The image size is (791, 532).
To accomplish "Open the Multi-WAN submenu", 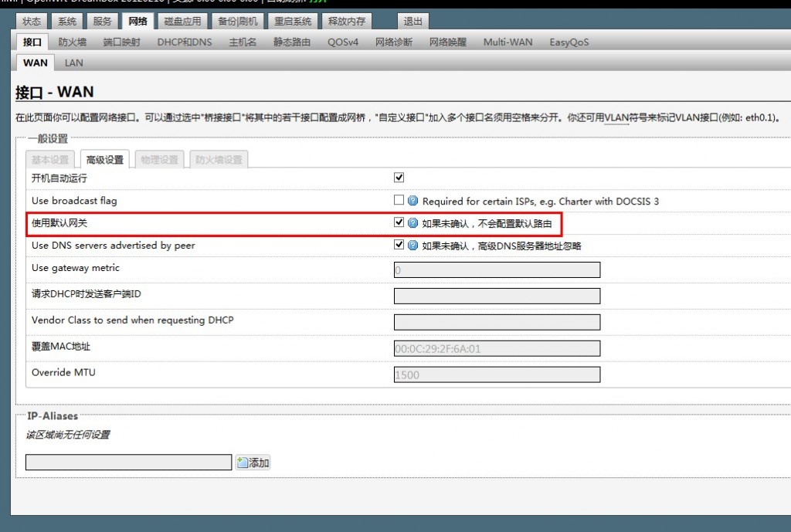I will (x=508, y=42).
